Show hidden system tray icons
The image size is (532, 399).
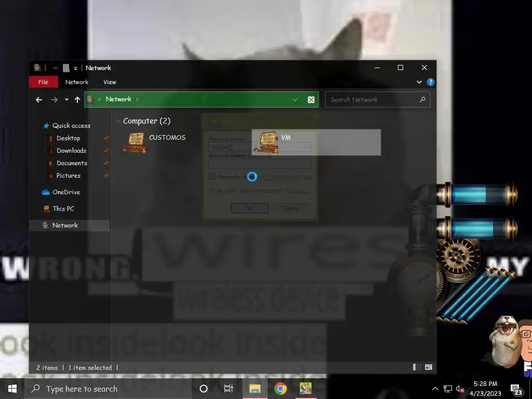point(435,389)
